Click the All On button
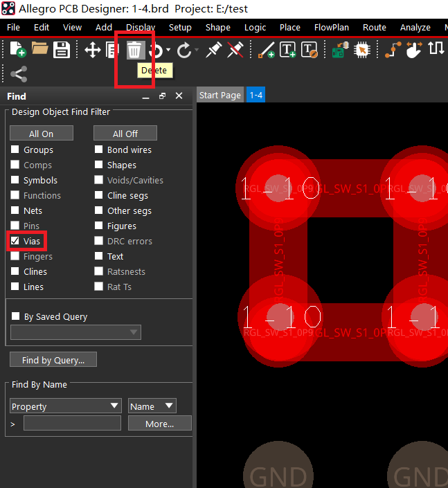 tap(42, 134)
